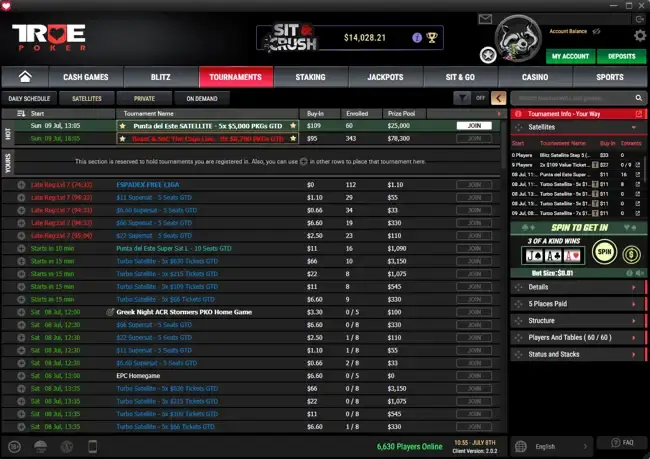Click the round seal icon in footer

(x=67, y=447)
